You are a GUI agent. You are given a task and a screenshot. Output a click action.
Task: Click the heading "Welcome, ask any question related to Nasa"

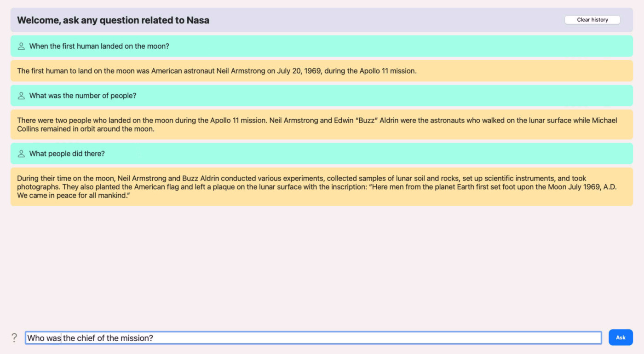tap(113, 20)
